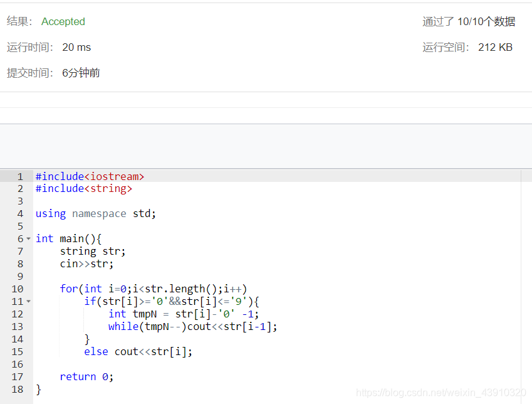Click the using namespace std; line
The width and height of the screenshot is (532, 404).
point(96,214)
